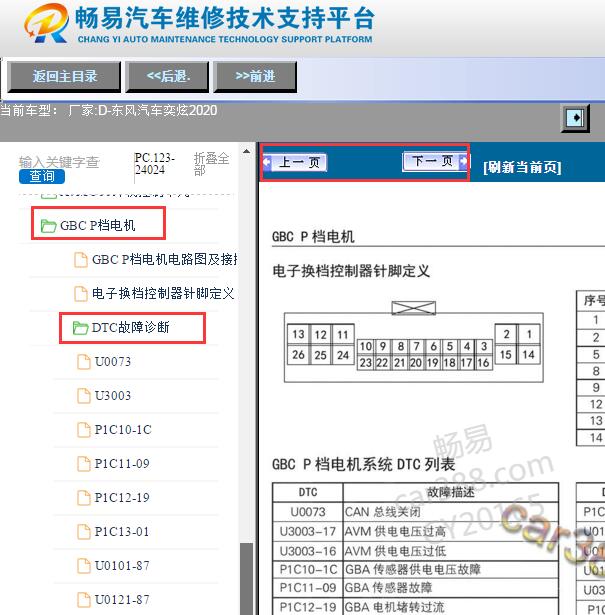This screenshot has width=605, height=615.
Task: Go to next page 下一页
Action: [x=435, y=161]
